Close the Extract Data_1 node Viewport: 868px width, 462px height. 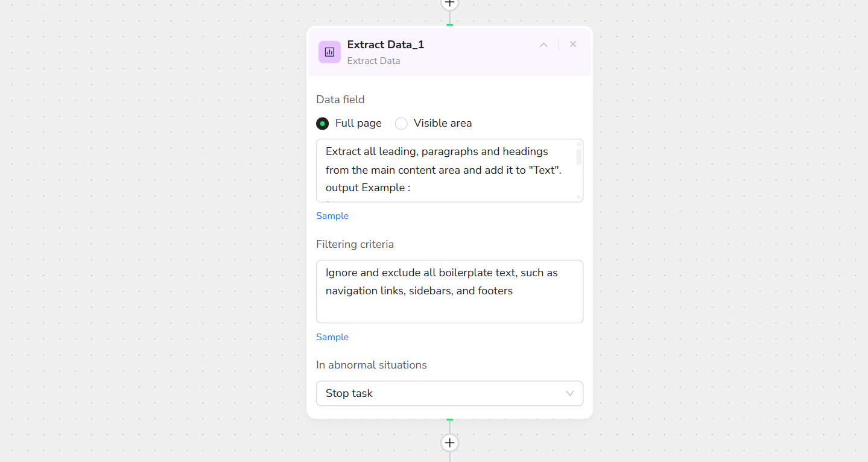[573, 44]
